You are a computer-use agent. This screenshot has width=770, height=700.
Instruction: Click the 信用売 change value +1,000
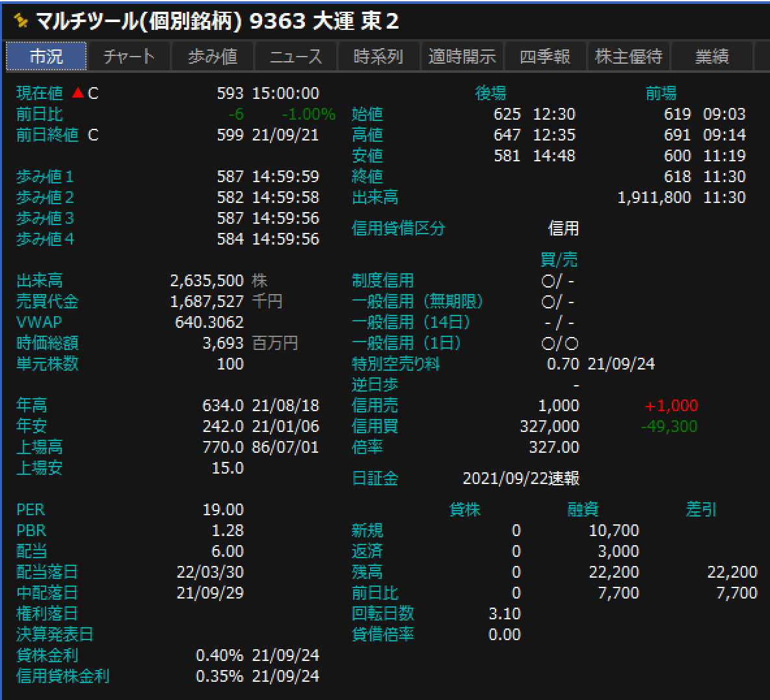tap(671, 405)
